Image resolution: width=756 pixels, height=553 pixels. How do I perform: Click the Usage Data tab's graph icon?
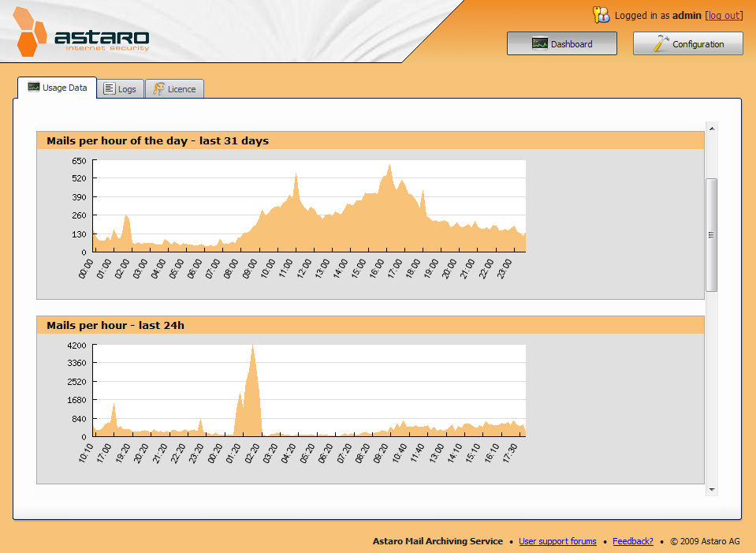click(x=34, y=88)
